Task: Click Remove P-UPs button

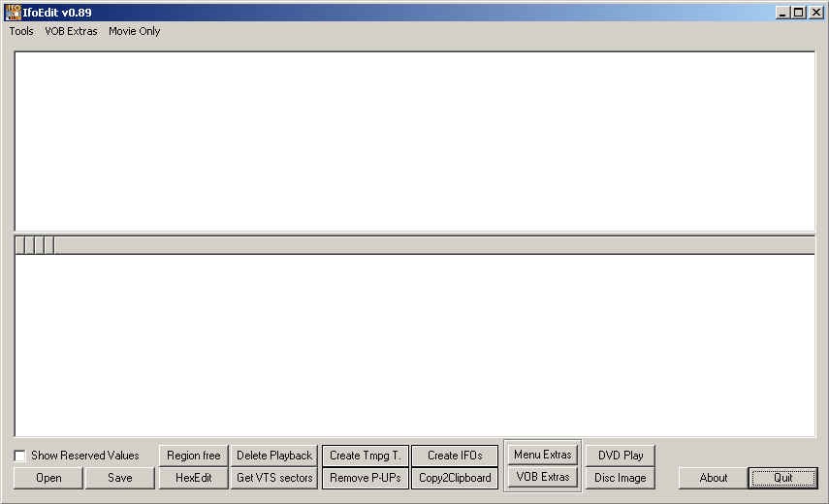Action: (x=366, y=478)
